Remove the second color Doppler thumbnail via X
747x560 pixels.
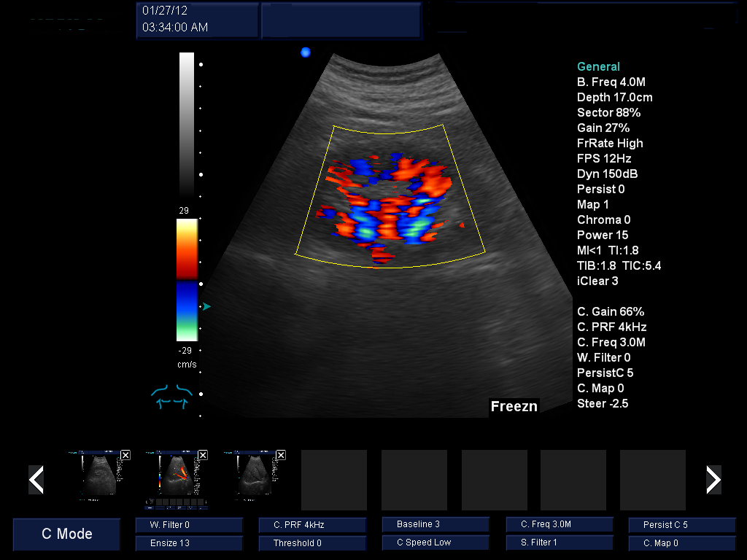203,455
